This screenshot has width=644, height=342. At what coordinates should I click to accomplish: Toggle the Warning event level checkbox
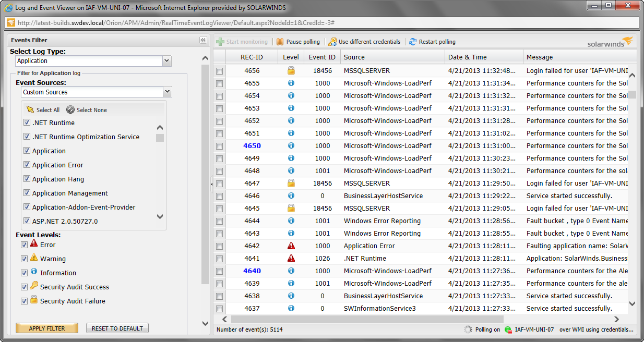(24, 259)
